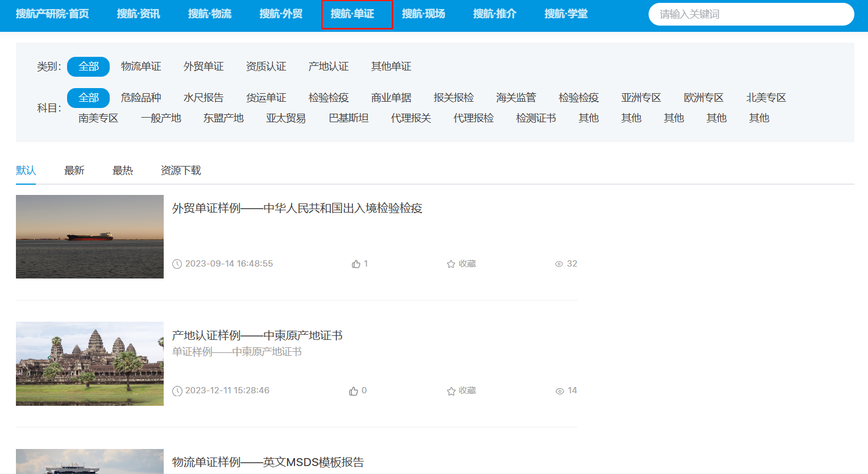Click eye view-count icon showing 32
Screen dimensions: 868x474
point(559,264)
